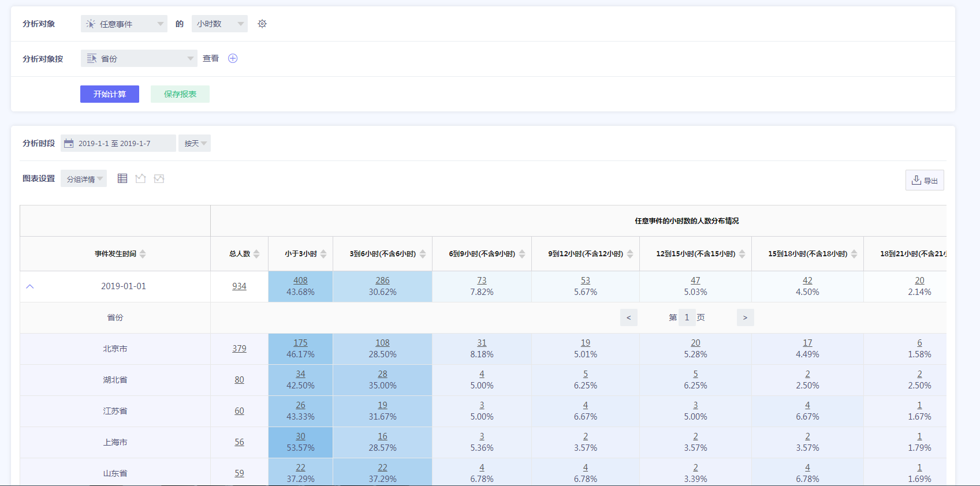Open the total users link 934
Screen dimensions: 980x486
(x=239, y=286)
